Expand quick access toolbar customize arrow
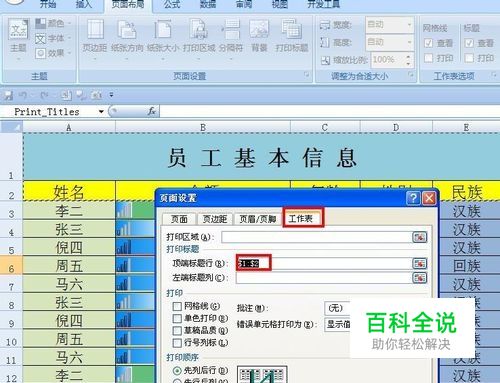Screen dimensions: 500x383 (x=111, y=95)
